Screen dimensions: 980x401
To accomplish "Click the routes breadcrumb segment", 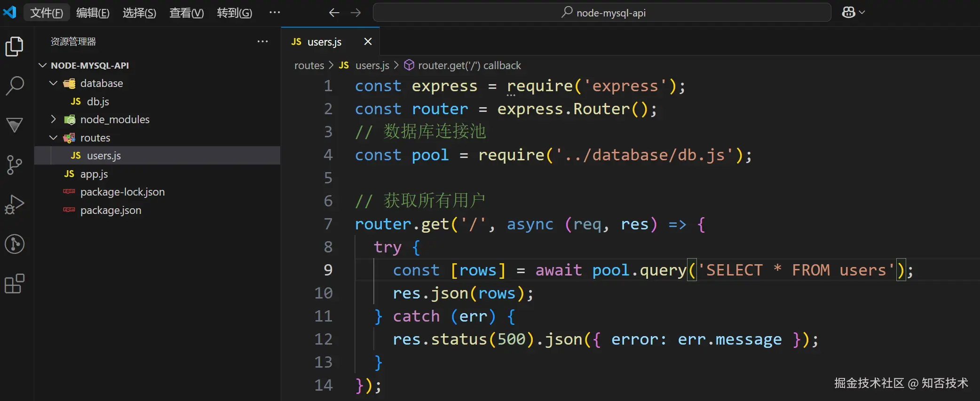I will [309, 65].
